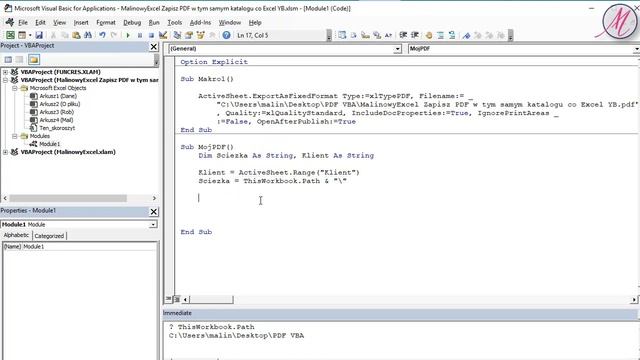Collapse Microsoft Excel Objects folder
Viewport: 640px width, 360px height.
pos(14,88)
